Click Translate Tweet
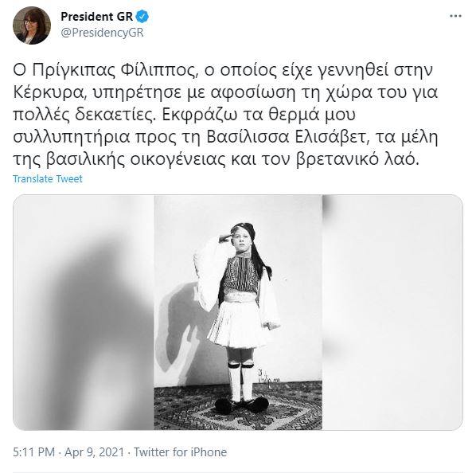 47,179
